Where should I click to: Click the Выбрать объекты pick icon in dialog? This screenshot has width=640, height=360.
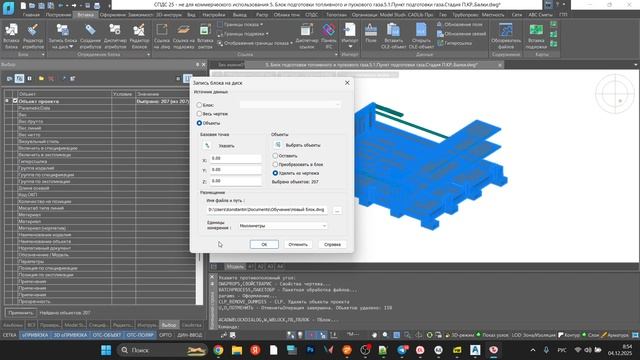(x=278, y=145)
